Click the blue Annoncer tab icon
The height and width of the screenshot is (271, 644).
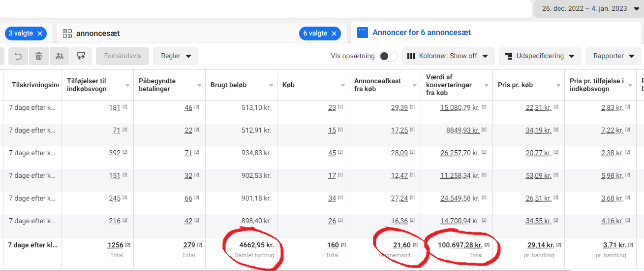(x=363, y=33)
